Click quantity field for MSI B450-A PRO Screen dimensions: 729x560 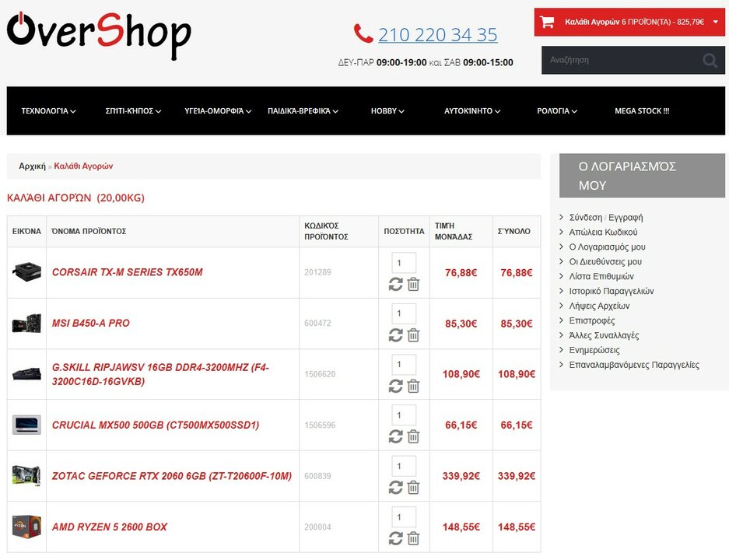[404, 313]
